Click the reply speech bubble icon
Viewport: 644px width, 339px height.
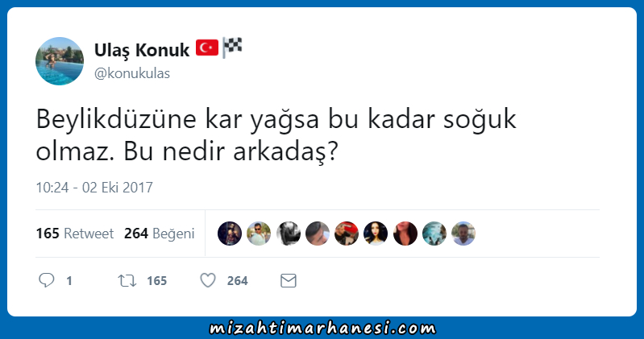(47, 280)
